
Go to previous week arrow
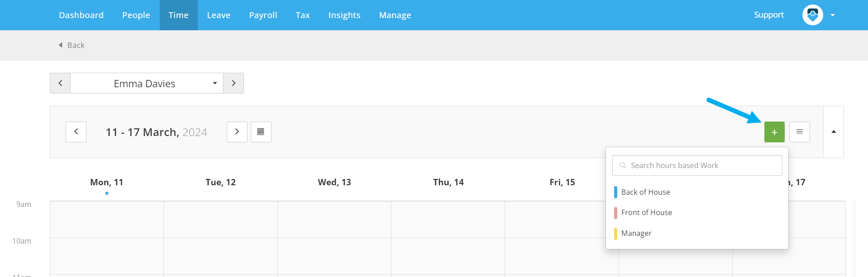coord(76,132)
